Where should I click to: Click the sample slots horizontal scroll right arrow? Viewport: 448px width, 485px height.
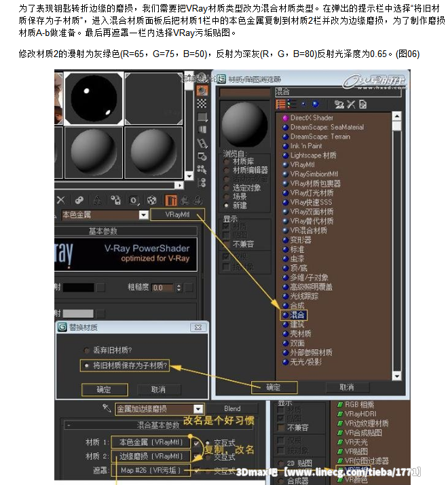[x=179, y=185]
